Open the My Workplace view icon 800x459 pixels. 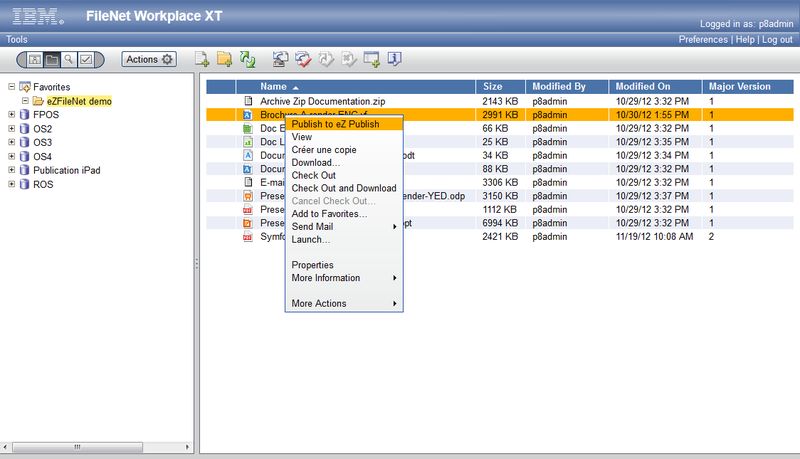pyautogui.click(x=35, y=60)
